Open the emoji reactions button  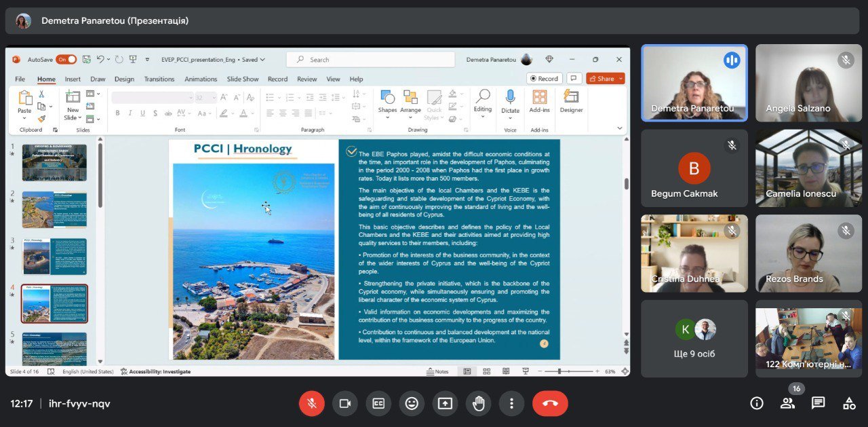[x=412, y=403]
